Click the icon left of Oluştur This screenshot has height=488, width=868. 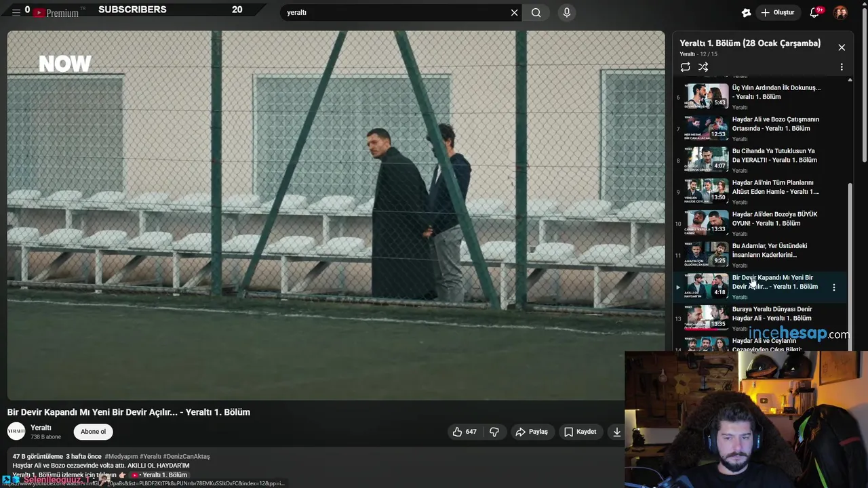[747, 12]
